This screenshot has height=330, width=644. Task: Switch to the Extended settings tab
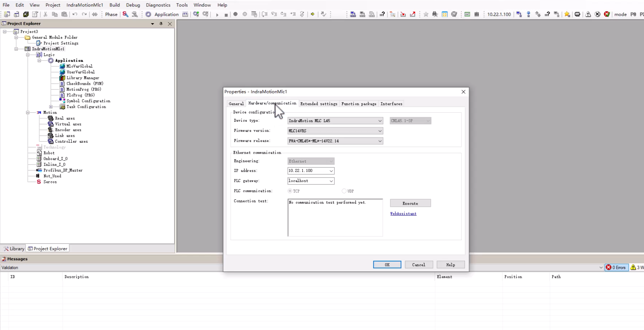click(318, 104)
